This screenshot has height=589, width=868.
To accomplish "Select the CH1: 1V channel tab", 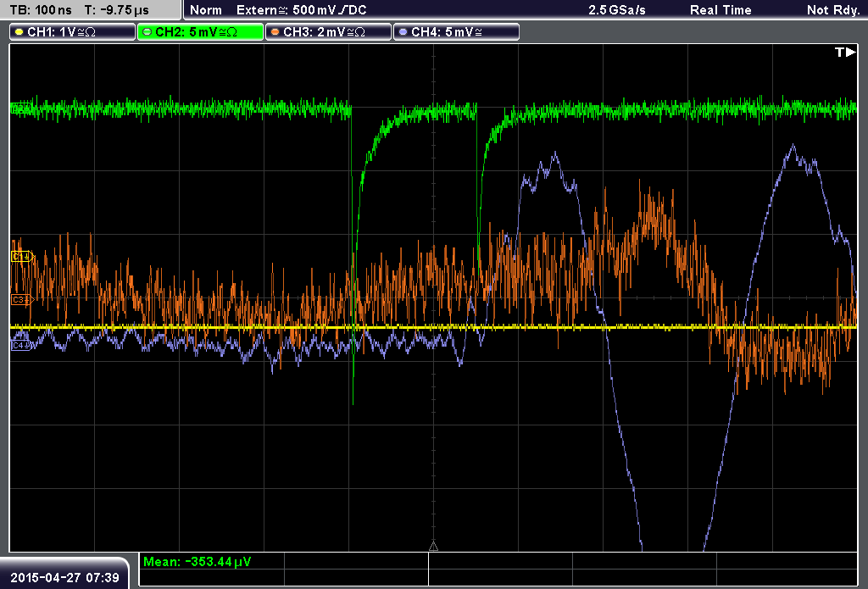I will coord(73,32).
